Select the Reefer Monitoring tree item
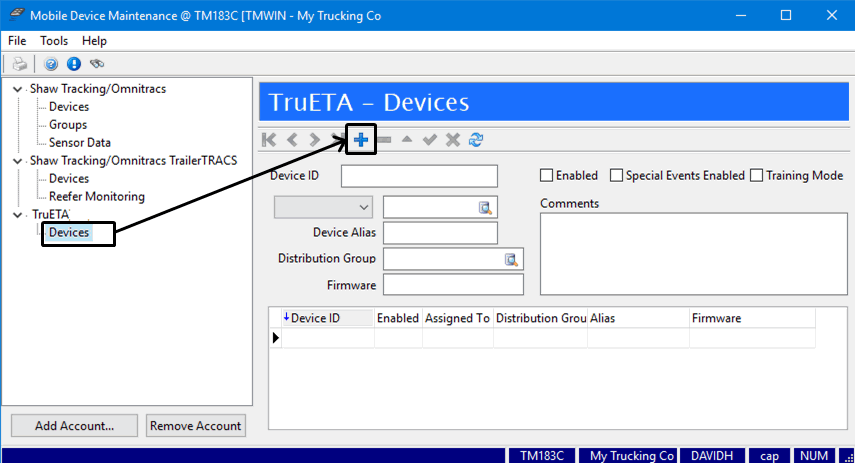Image resolution: width=855 pixels, height=463 pixels. 97,197
